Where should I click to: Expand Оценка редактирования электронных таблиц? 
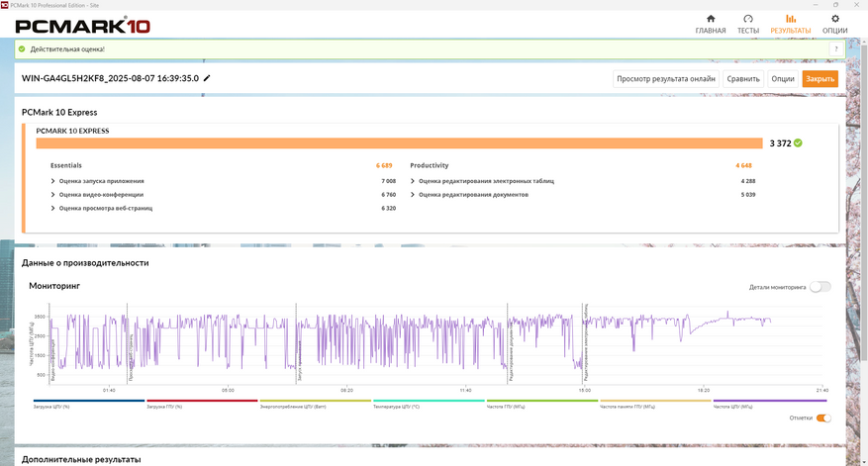tap(485, 181)
